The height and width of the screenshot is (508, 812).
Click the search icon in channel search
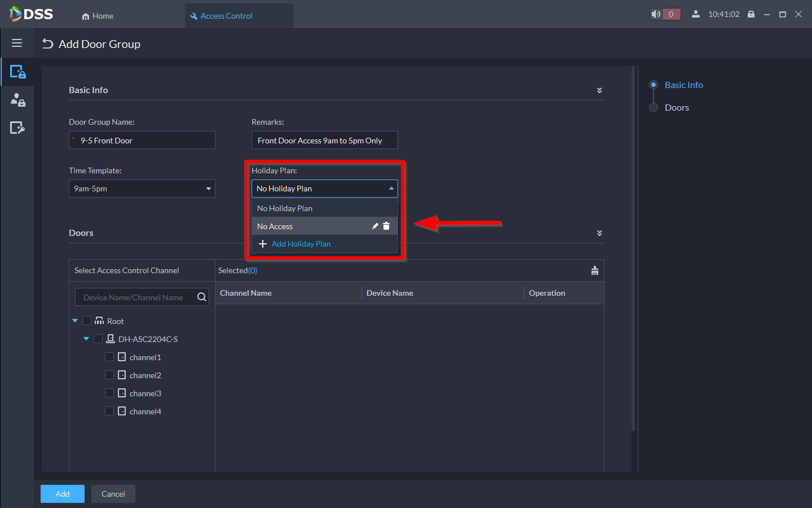coord(201,297)
